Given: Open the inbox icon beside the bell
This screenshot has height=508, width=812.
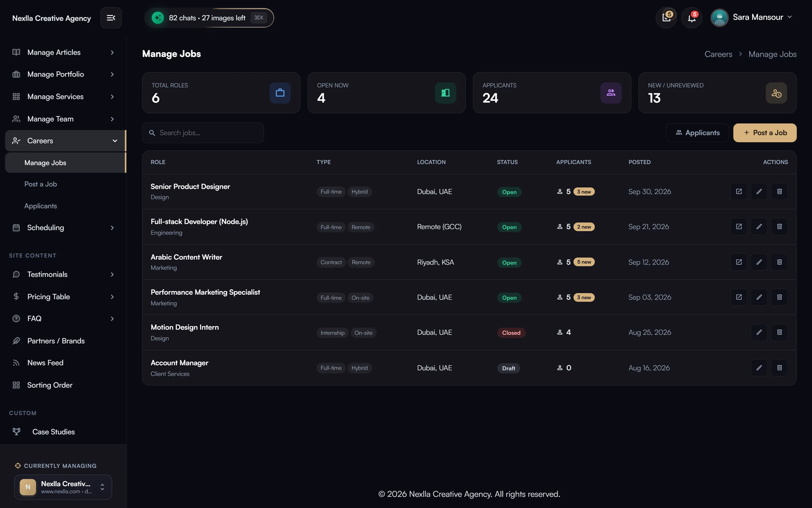Looking at the screenshot, I should click(x=666, y=18).
